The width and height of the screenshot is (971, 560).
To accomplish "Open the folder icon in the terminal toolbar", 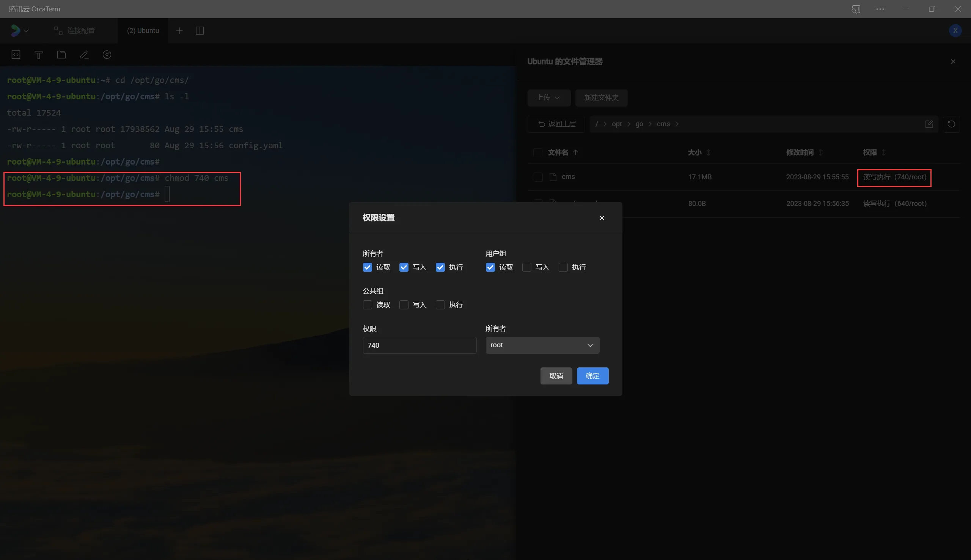I will pos(61,55).
